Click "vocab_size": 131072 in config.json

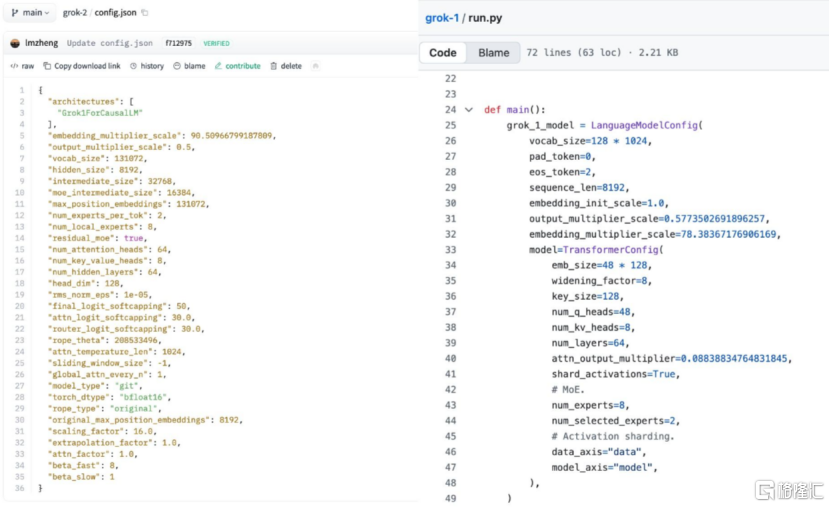click(97, 158)
